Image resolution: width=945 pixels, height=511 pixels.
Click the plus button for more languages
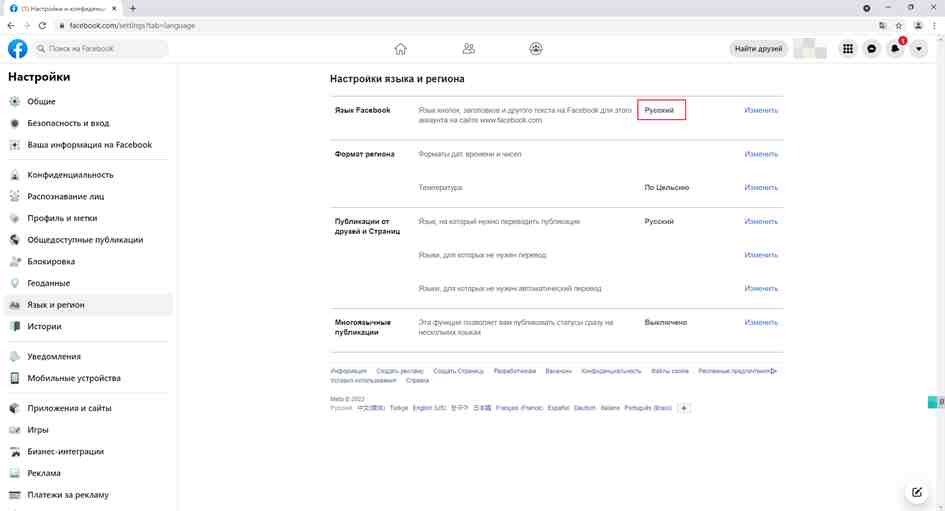pyautogui.click(x=683, y=409)
